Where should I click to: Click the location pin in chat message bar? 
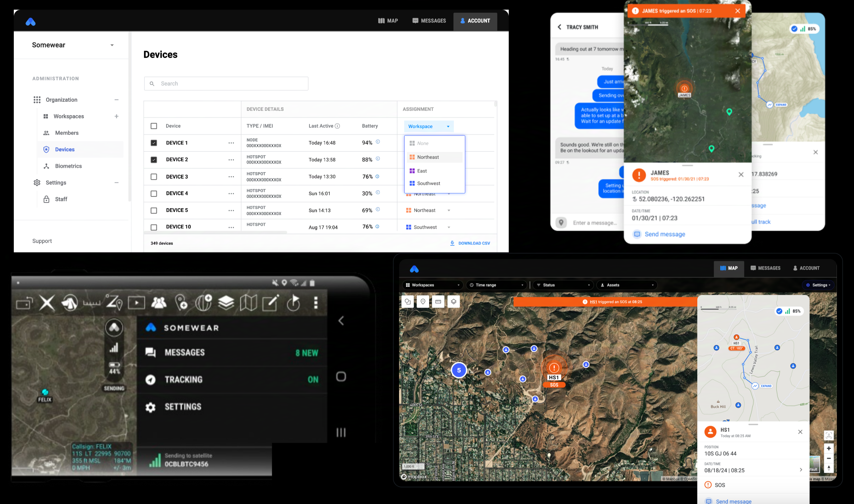point(561,223)
